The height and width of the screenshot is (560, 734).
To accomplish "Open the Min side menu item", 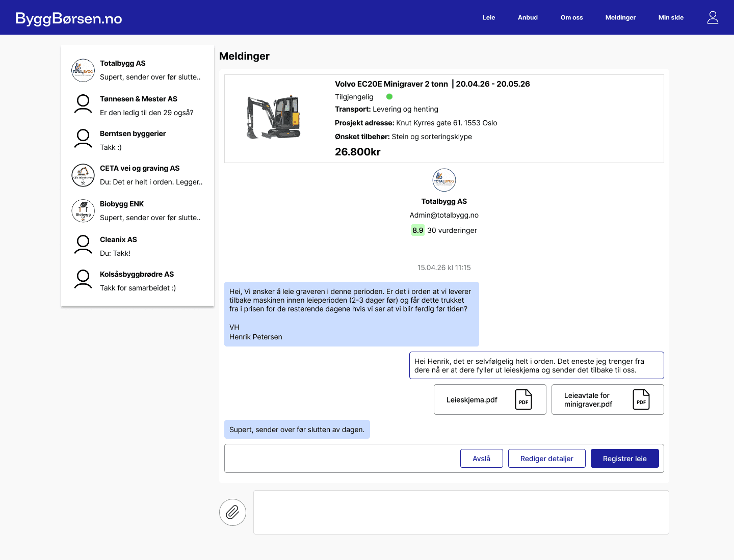I will pyautogui.click(x=671, y=17).
